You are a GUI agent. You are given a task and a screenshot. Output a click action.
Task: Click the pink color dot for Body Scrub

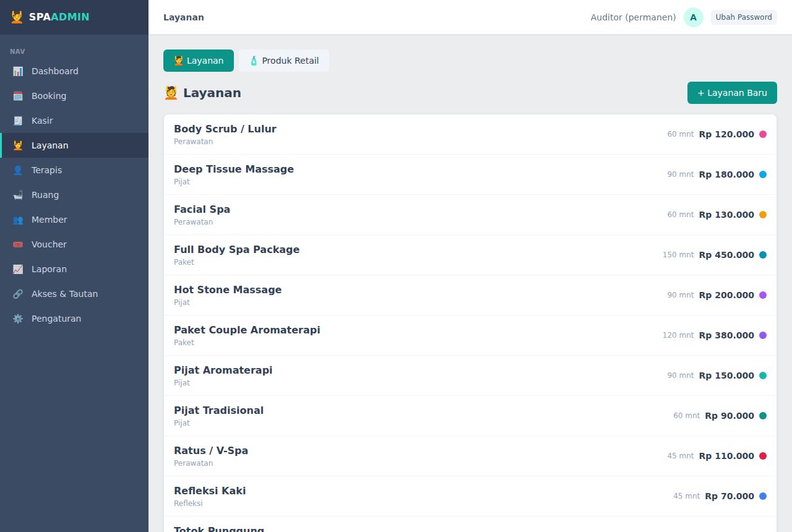(763, 134)
